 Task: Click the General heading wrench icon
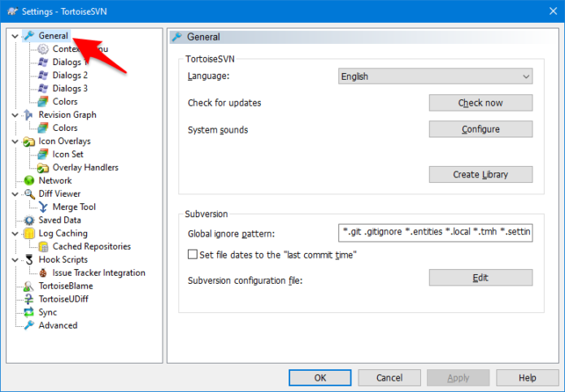tap(177, 37)
